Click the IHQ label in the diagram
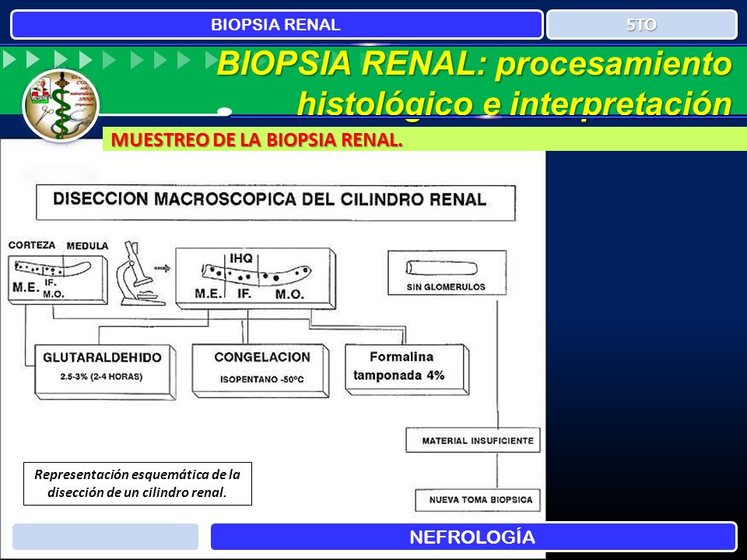 [x=241, y=258]
